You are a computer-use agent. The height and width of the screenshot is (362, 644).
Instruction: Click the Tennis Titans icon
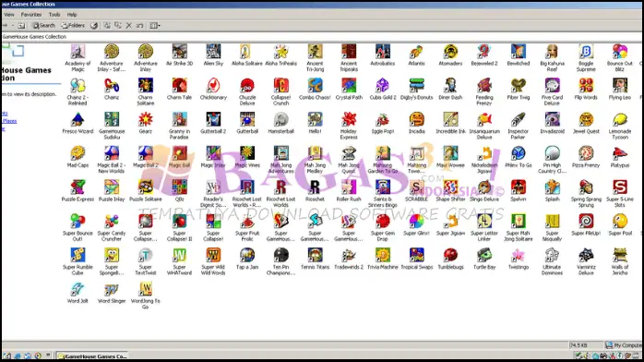tap(315, 256)
